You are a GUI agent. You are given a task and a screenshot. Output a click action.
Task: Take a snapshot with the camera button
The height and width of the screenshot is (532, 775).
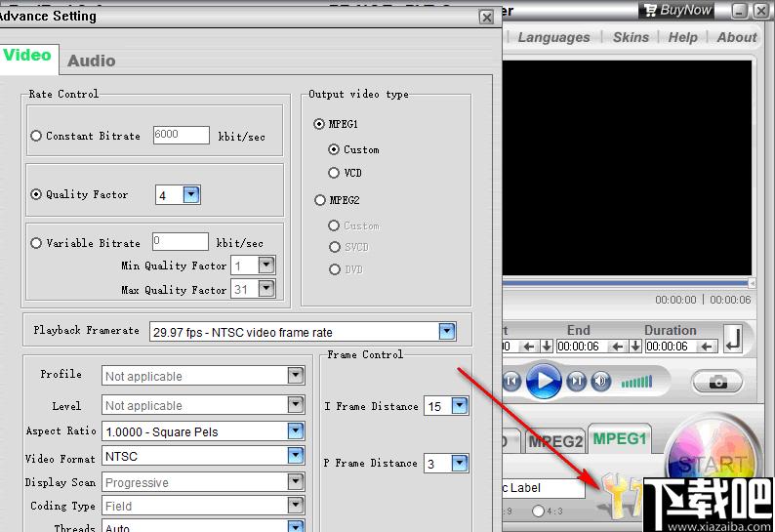(717, 382)
